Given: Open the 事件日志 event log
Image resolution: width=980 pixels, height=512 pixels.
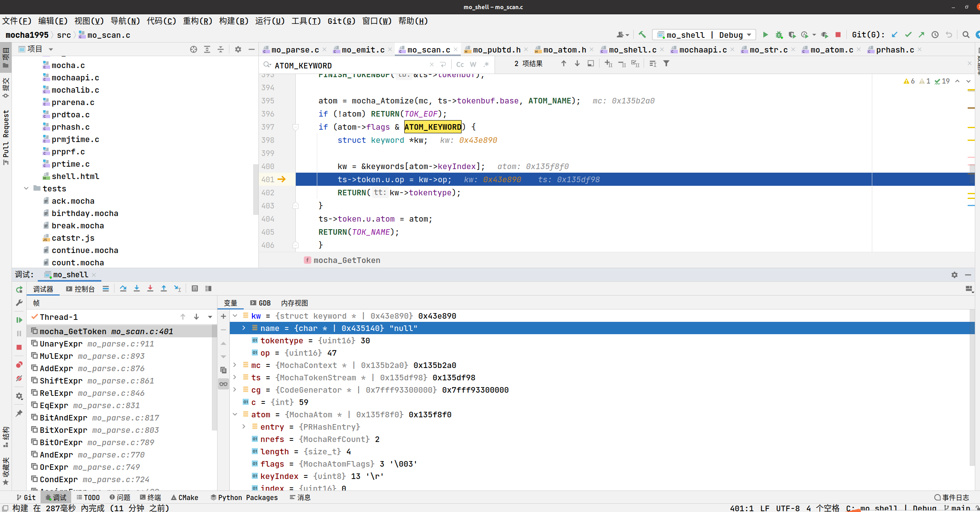Looking at the screenshot, I should pos(952,498).
